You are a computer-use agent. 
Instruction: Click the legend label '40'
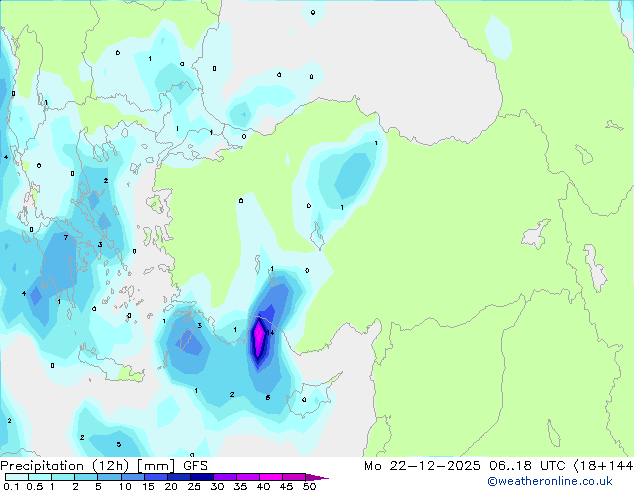(x=263, y=486)
